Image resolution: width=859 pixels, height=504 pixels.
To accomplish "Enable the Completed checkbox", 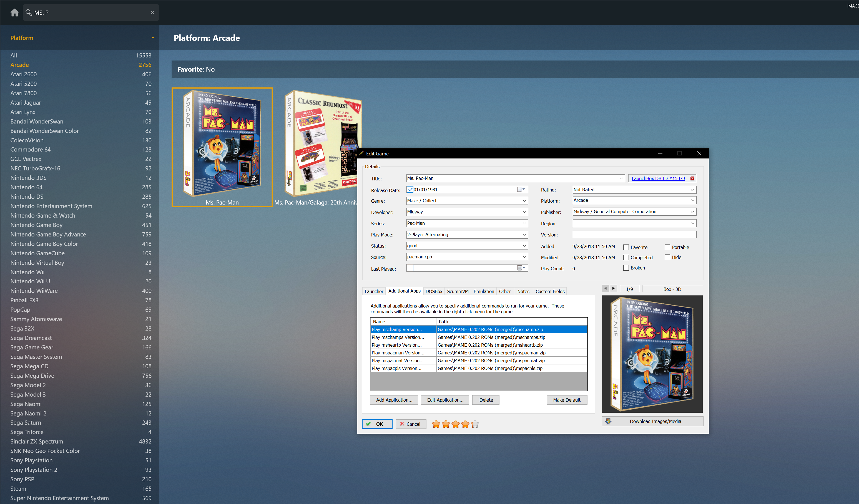I will coord(626,258).
